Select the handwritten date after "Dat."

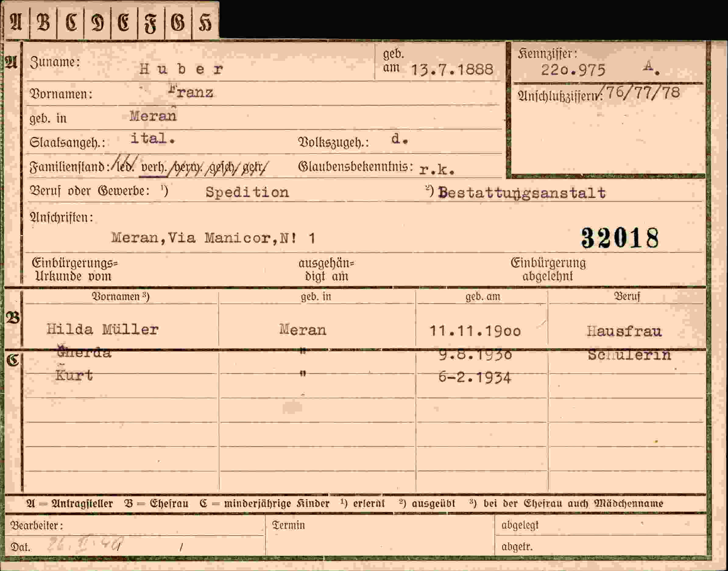click(85, 545)
